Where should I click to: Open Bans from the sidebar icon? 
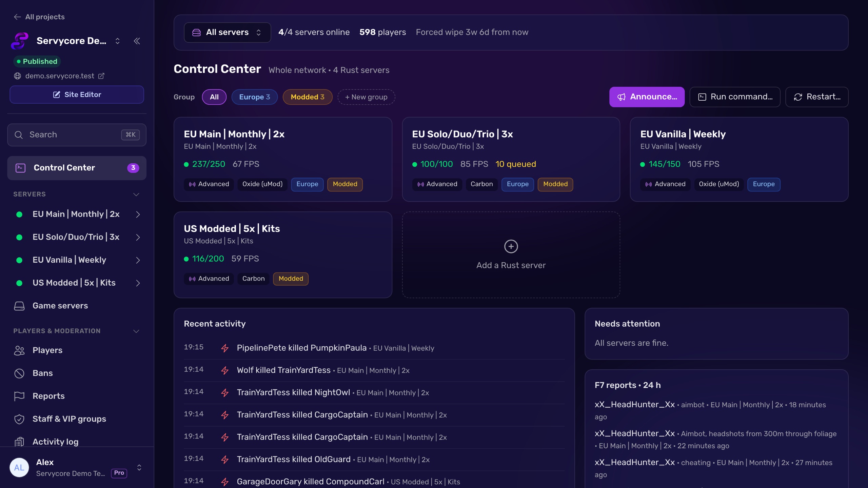tap(19, 373)
